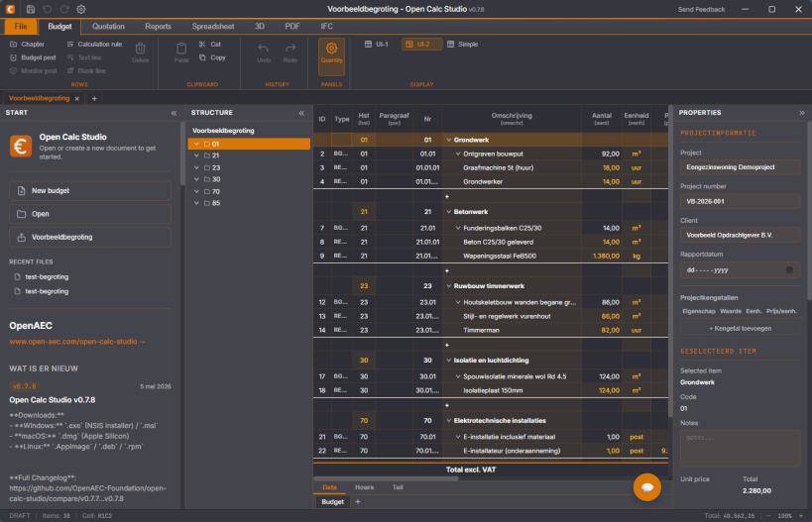Add a Budget post row
Viewport: 812px width, 522px height.
coord(33,57)
